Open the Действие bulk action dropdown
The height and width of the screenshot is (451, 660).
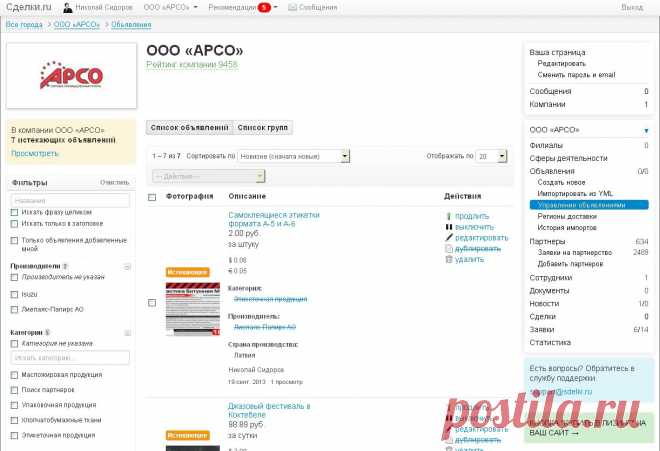point(209,176)
